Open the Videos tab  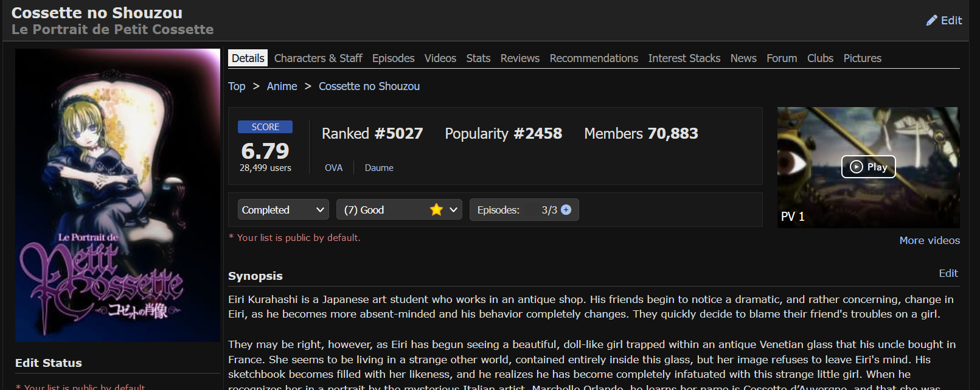pos(440,58)
